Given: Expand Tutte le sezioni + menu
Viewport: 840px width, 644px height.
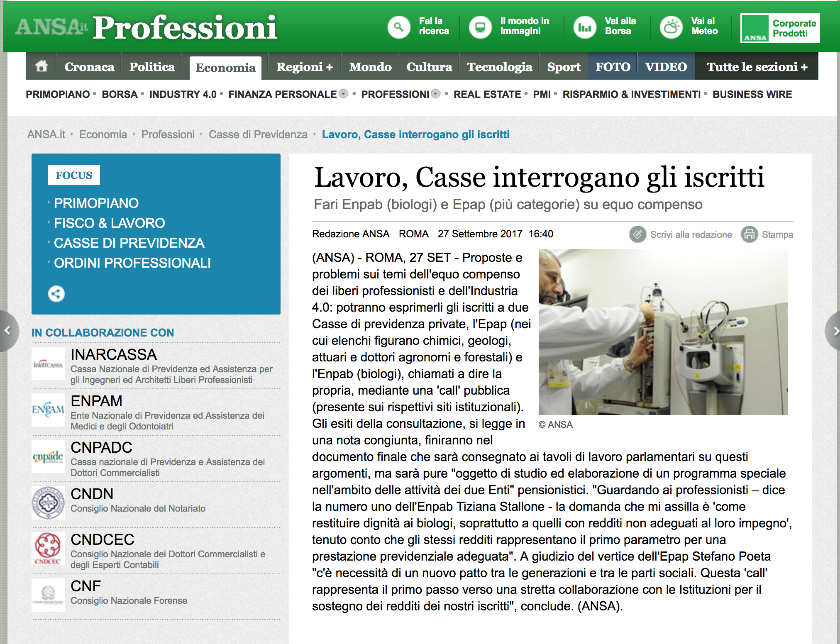Looking at the screenshot, I should click(757, 66).
